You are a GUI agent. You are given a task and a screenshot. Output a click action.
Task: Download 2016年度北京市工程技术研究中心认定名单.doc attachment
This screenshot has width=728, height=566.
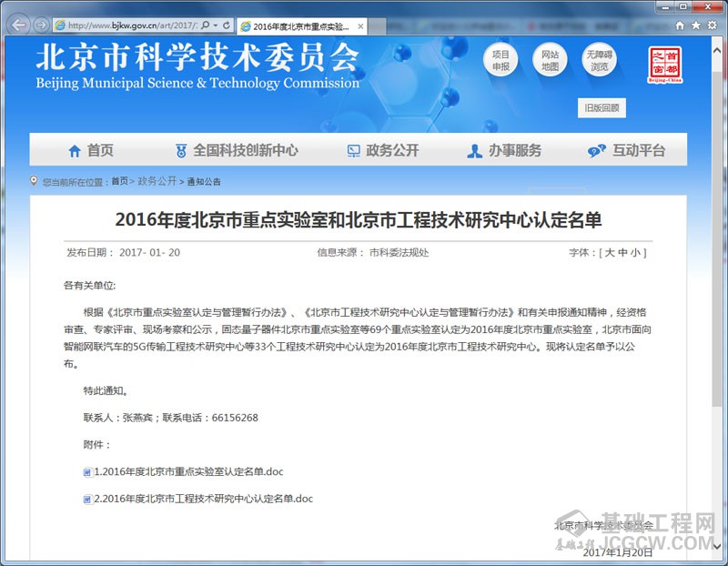click(x=203, y=499)
